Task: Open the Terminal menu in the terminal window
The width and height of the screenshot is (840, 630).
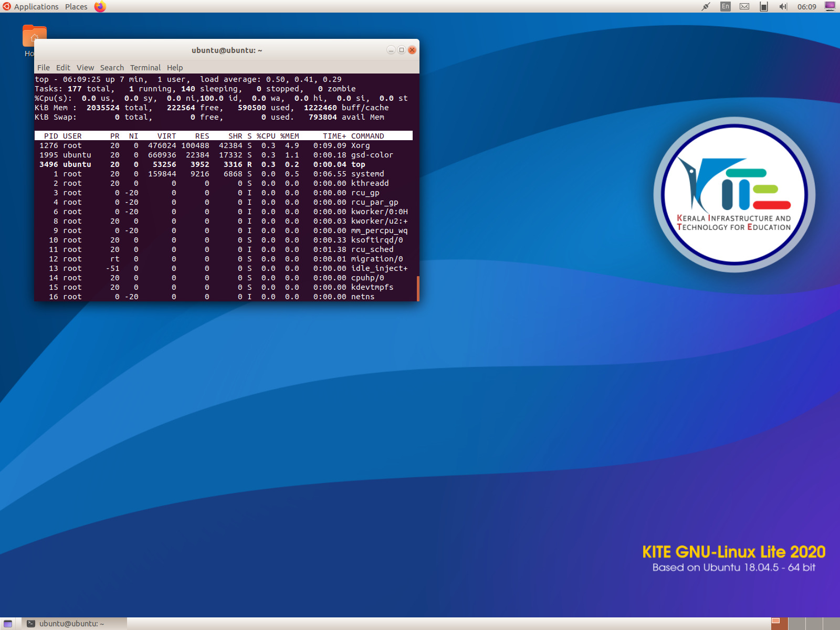Action: [x=145, y=67]
